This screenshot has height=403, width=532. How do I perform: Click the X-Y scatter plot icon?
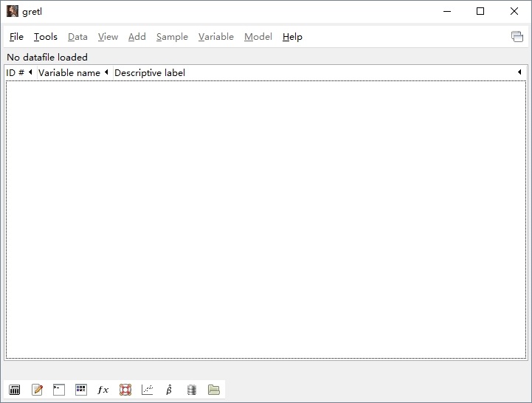148,390
